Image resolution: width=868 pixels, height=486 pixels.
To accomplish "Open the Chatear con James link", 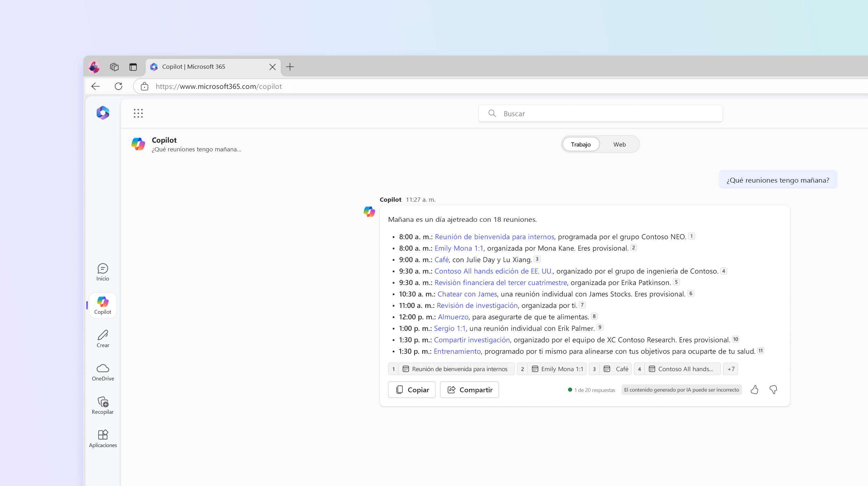I will coord(467,294).
